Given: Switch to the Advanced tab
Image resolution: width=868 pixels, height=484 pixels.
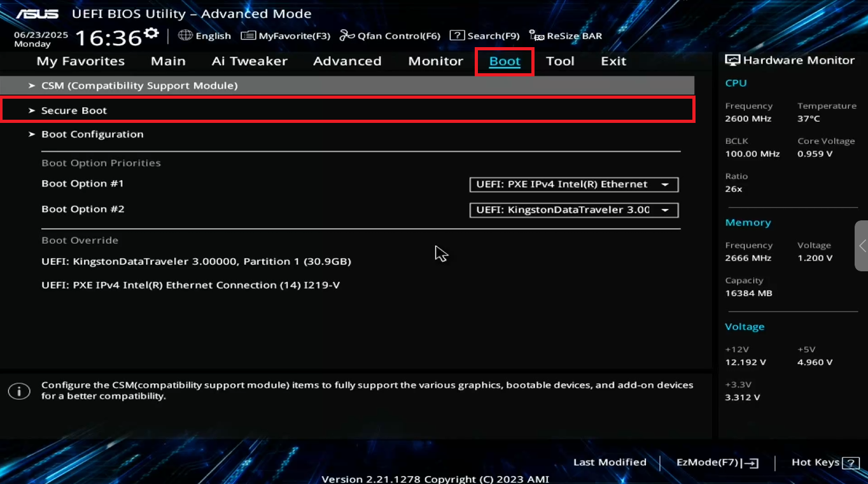Looking at the screenshot, I should [x=347, y=61].
